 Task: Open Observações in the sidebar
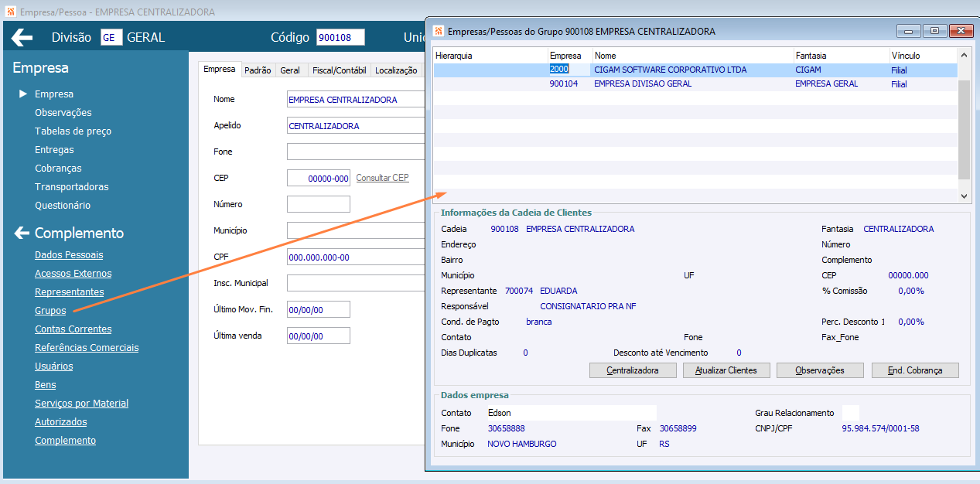pos(63,113)
